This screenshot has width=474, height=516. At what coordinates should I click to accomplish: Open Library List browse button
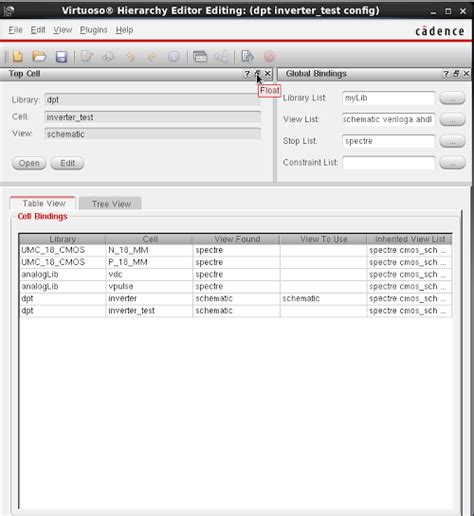452,98
